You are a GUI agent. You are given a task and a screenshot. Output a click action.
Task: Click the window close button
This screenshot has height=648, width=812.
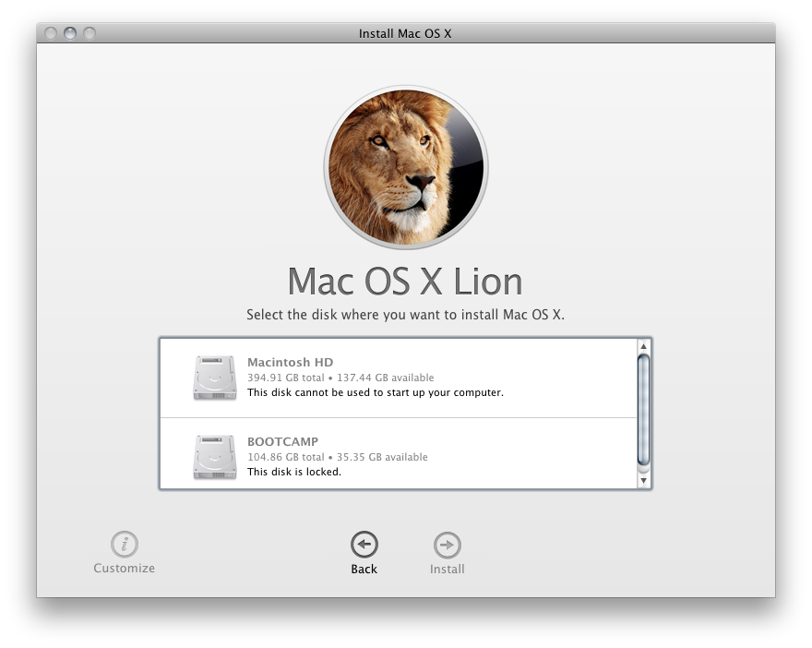click(51, 33)
